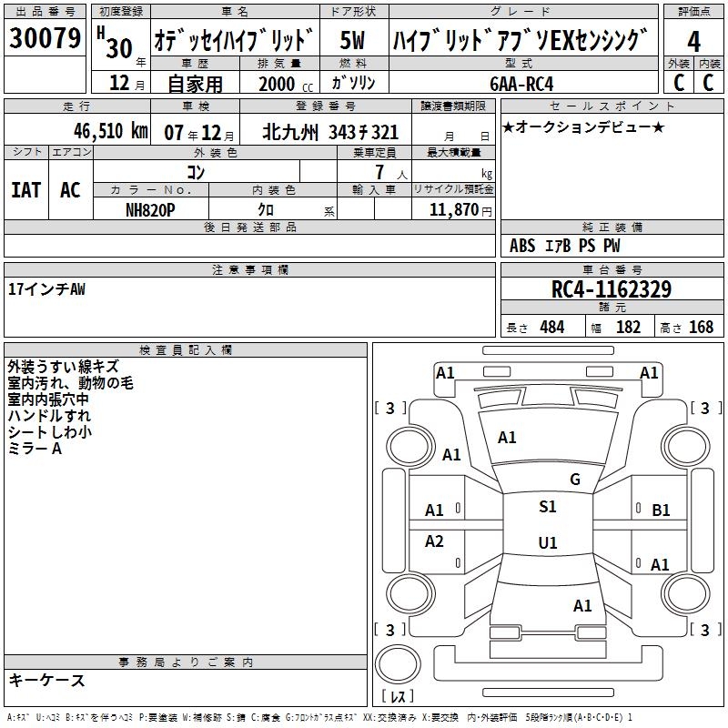The image size is (728, 728).
Task: Click inspector note シートしわ小
Action: click(50, 431)
